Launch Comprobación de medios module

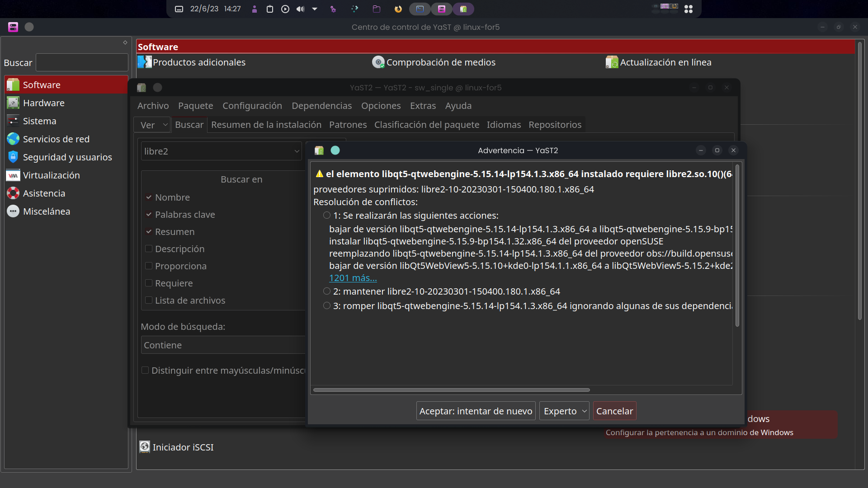[434, 62]
